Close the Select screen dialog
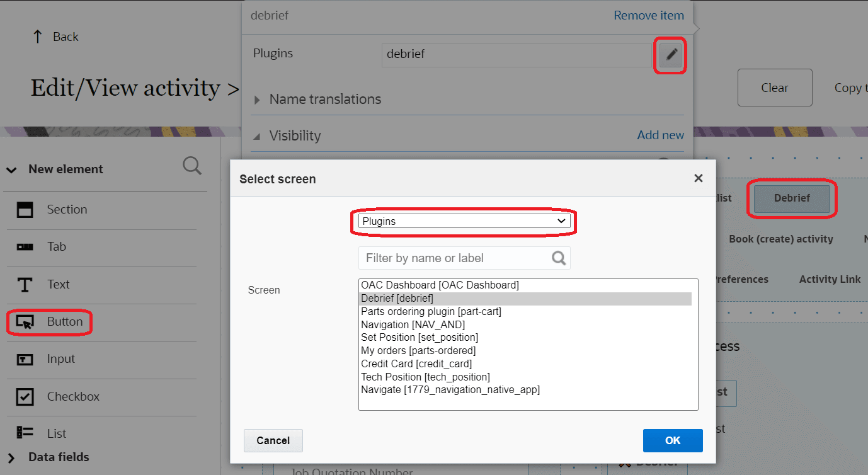The image size is (868, 475). [x=698, y=178]
